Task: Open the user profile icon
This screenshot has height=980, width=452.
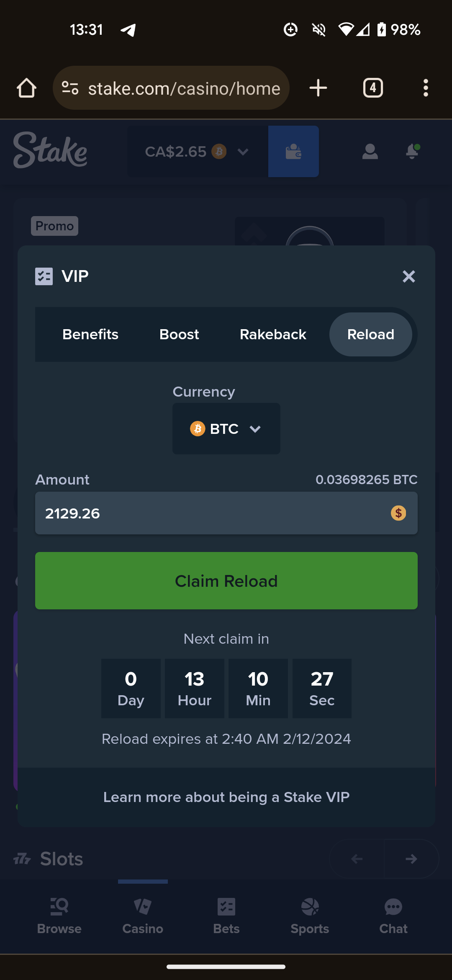Action: (370, 152)
